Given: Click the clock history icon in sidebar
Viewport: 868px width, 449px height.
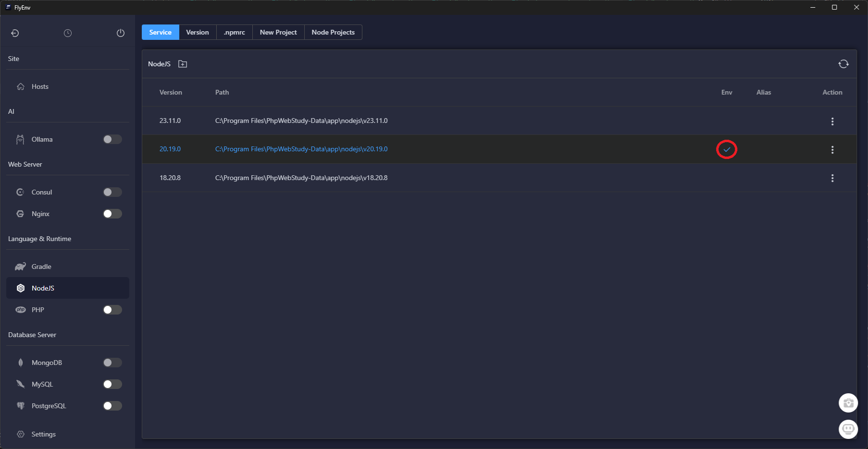Looking at the screenshot, I should (x=68, y=33).
